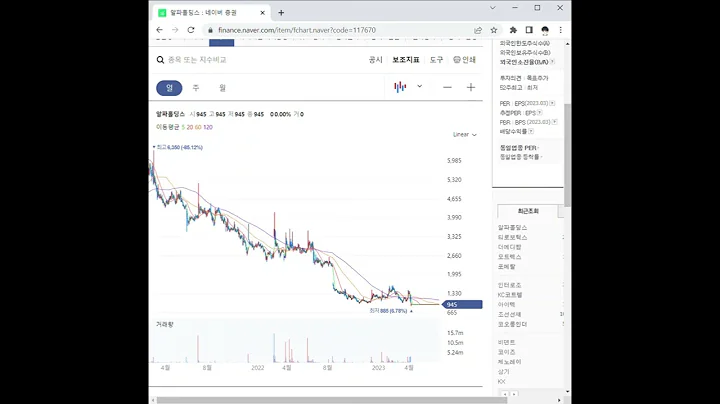Click the PER EPS help icon
The image size is (720, 404).
coord(552,103)
